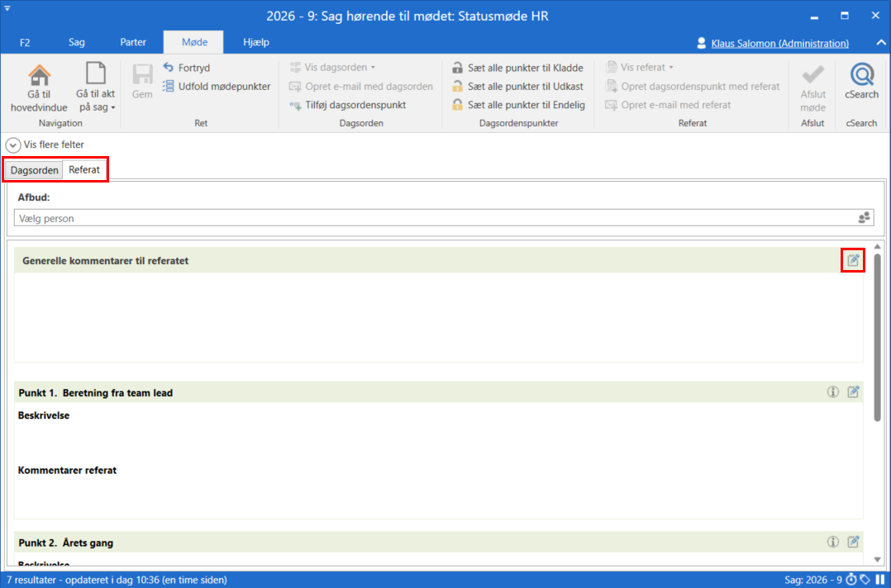Lock all items as Endelig

(x=517, y=105)
